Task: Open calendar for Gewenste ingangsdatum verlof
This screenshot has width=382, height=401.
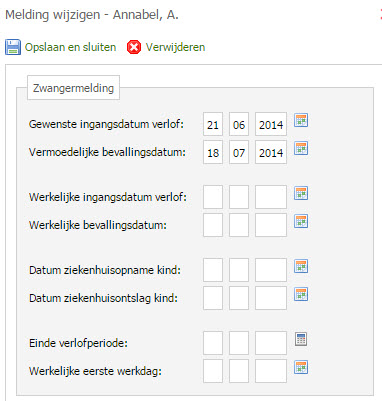Action: pyautogui.click(x=301, y=120)
